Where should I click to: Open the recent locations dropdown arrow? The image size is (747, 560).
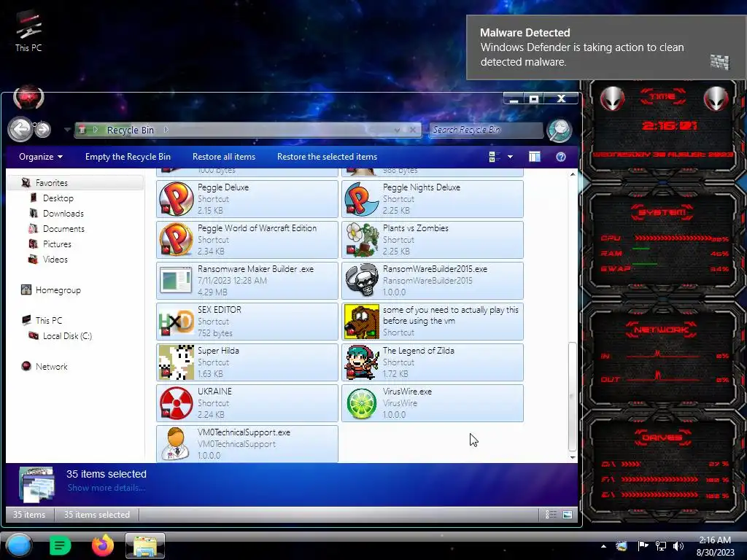tap(67, 130)
